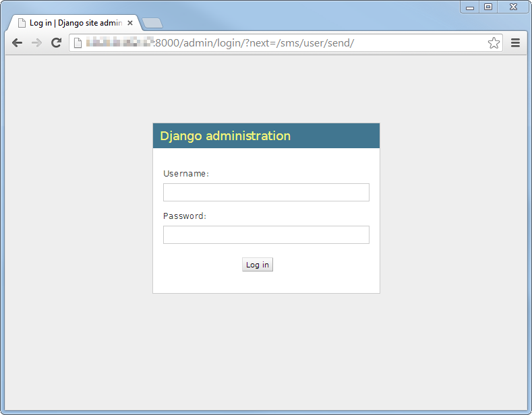Click the Password: label
This screenshot has height=415, width=532.
[185, 216]
